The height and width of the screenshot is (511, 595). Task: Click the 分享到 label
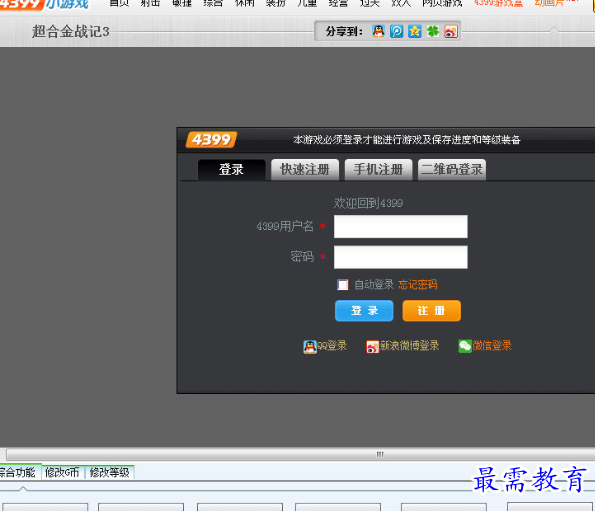click(x=344, y=31)
